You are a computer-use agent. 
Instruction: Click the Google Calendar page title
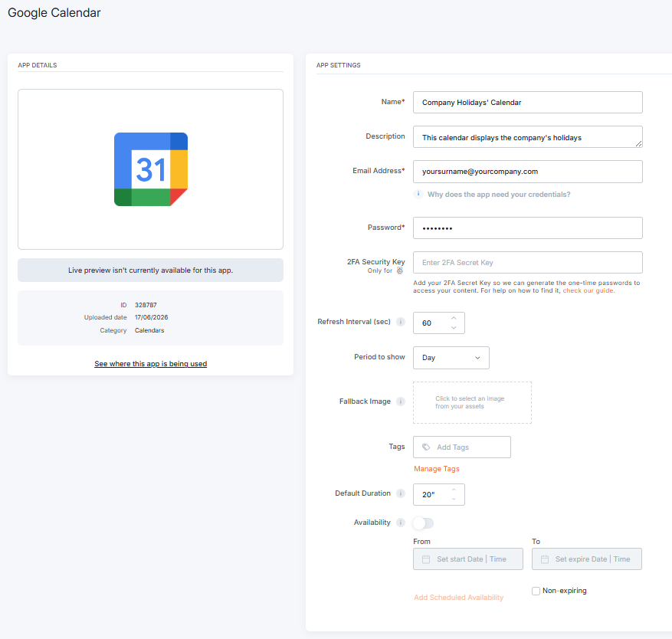(x=54, y=13)
